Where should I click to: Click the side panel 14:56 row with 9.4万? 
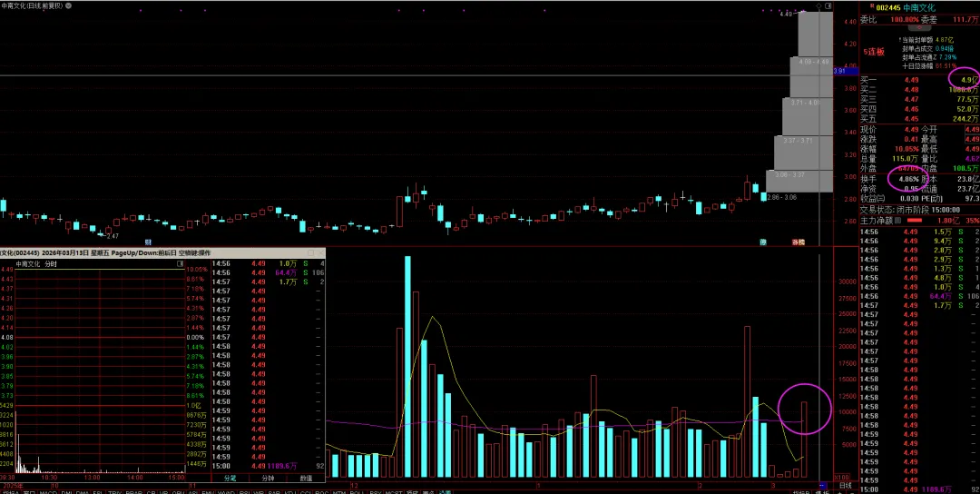tap(920, 241)
